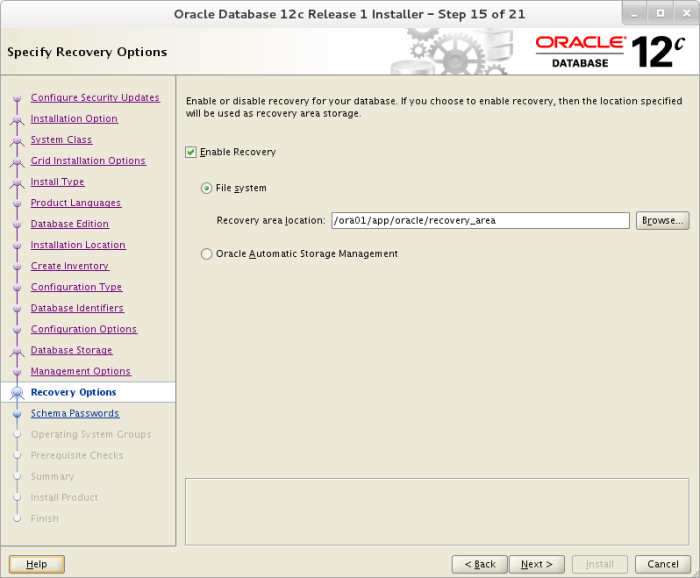Close the installer window
700x578 pixels.
[687, 13]
